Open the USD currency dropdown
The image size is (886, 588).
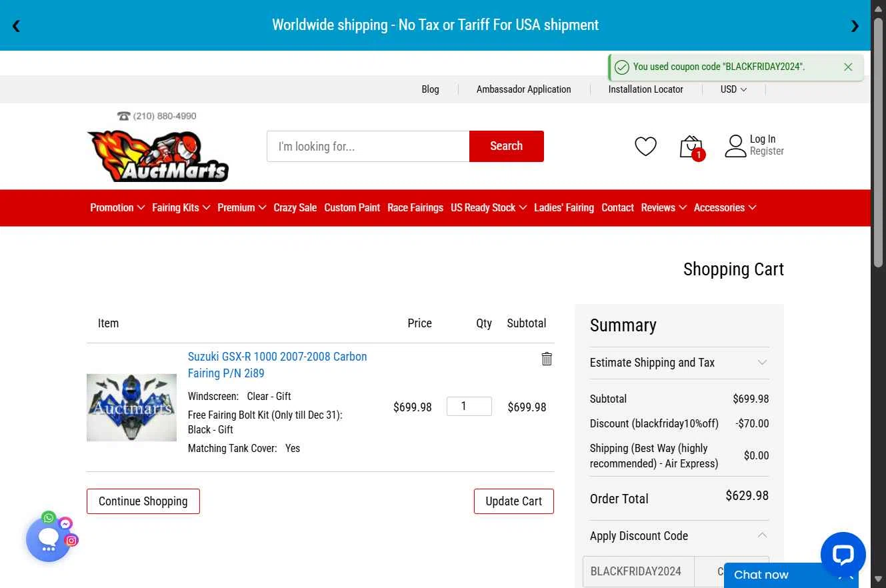(733, 89)
